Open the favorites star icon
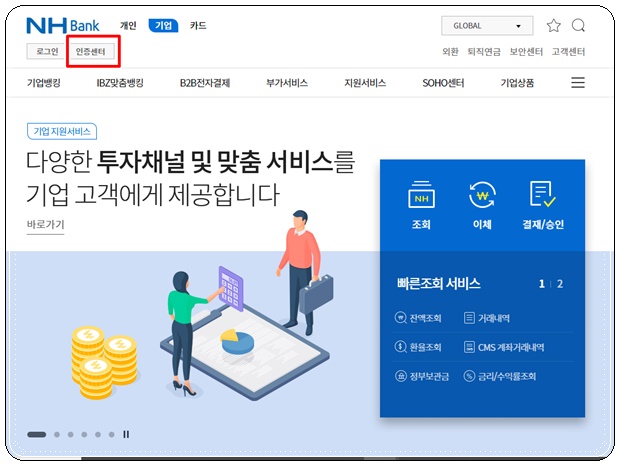 coord(554,26)
